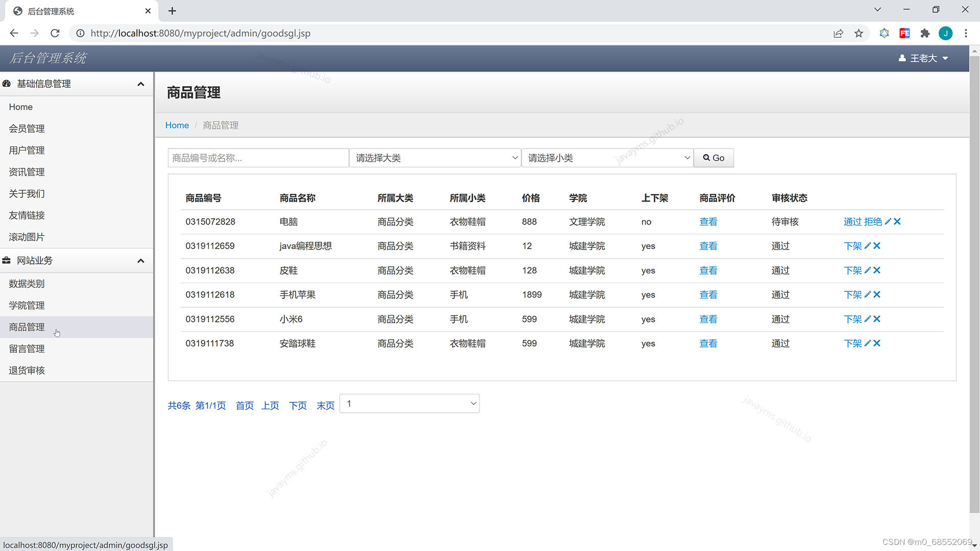Click the red FE extension icon

click(904, 33)
